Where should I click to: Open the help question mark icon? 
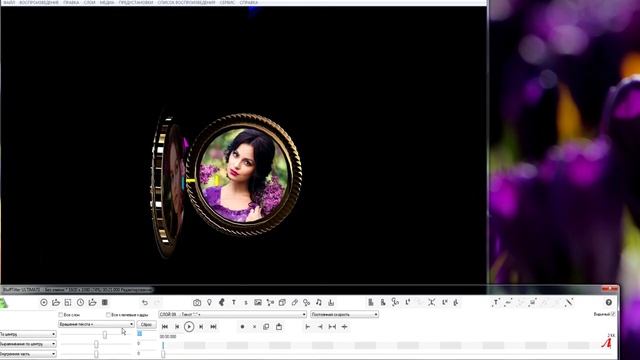coord(609,302)
